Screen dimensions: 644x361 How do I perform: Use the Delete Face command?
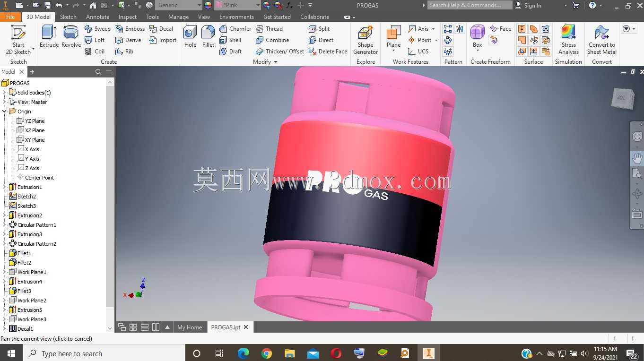[x=328, y=52]
